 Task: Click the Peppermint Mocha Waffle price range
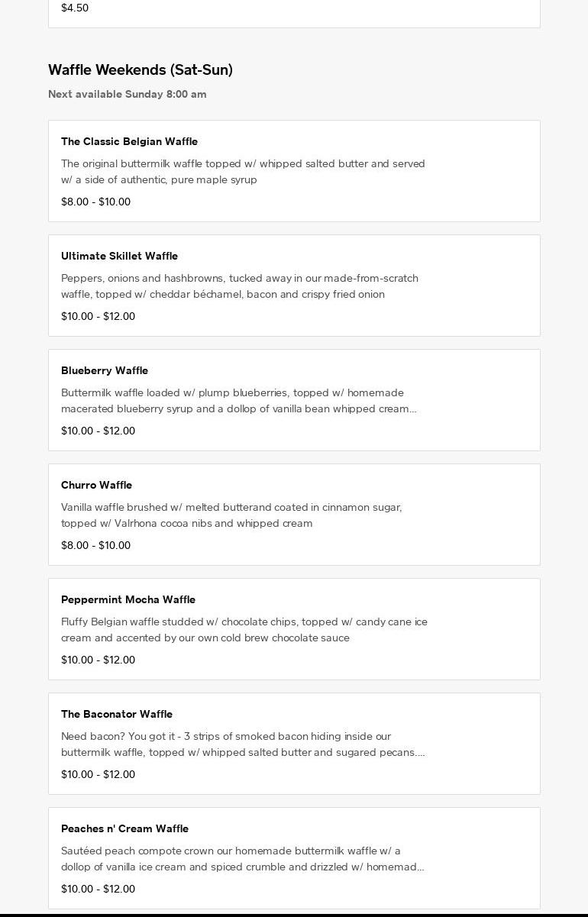98,660
